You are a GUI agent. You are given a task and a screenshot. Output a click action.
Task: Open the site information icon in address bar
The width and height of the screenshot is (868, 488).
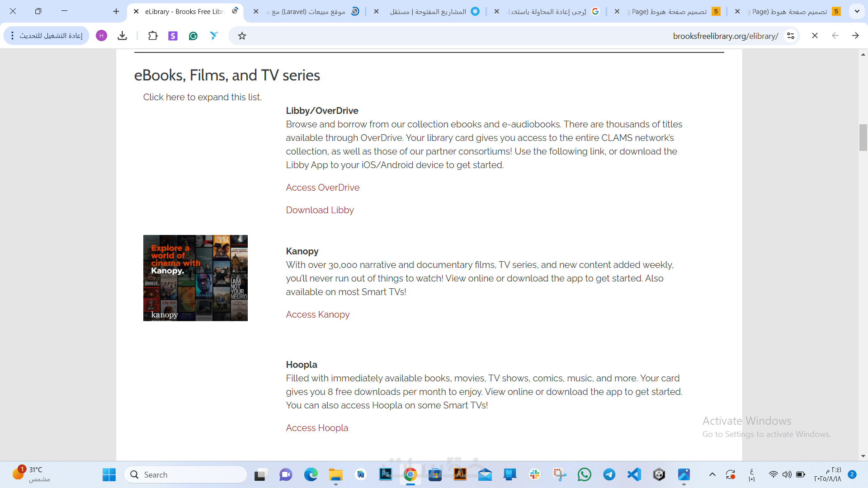tap(790, 36)
